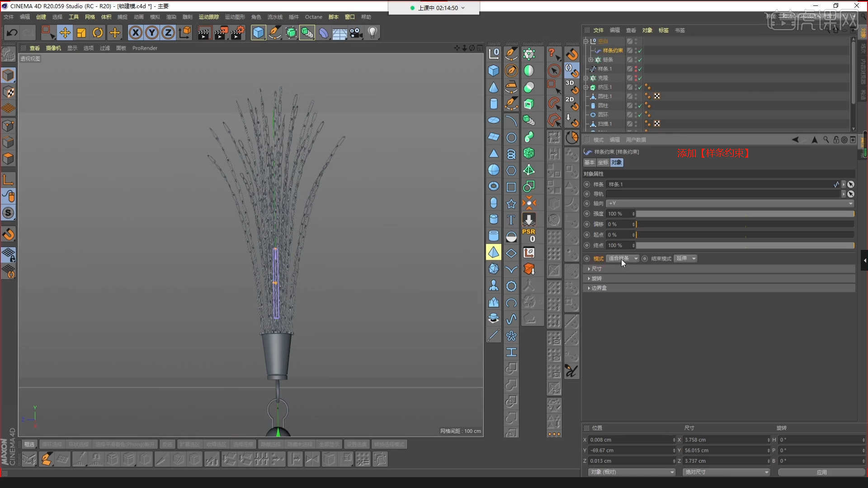Click the 应用 apply button
Viewport: 868px width, 488px height.
(821, 472)
